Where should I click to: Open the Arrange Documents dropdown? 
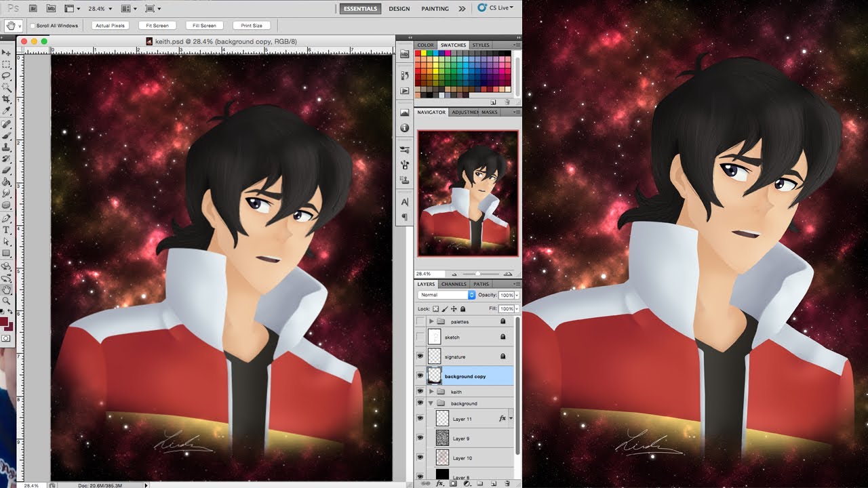point(128,9)
